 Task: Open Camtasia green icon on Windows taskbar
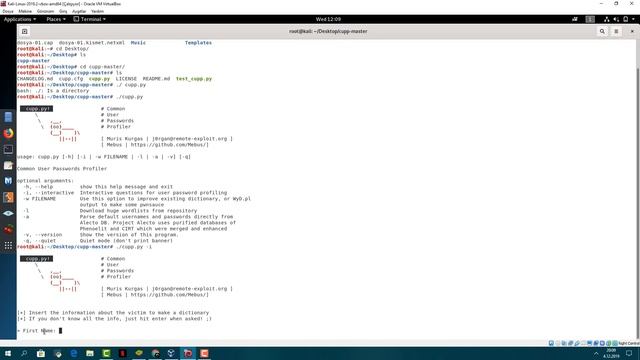(106, 353)
